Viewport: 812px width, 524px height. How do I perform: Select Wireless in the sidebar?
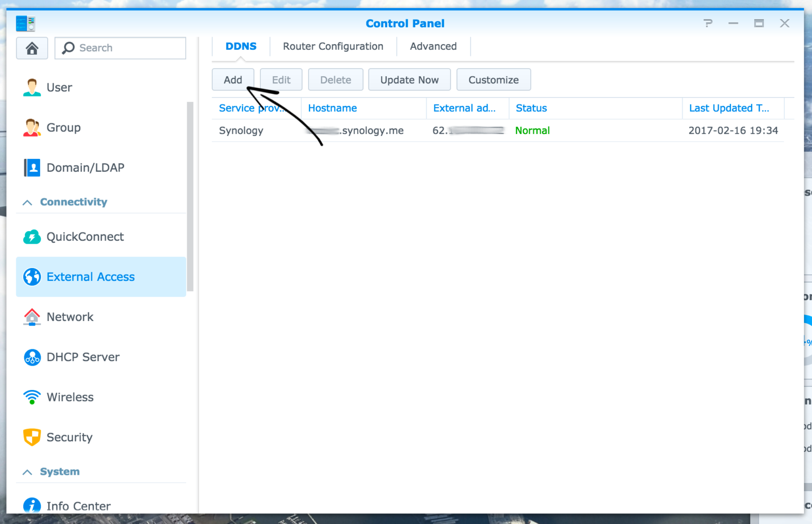[x=101, y=397]
